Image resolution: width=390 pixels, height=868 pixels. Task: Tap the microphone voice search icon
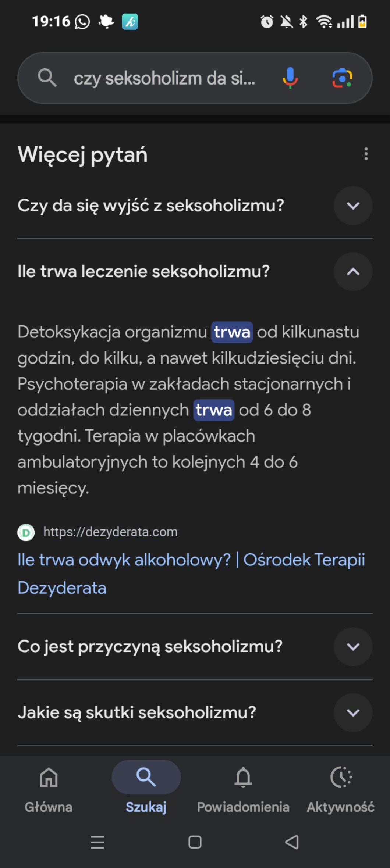(x=290, y=78)
